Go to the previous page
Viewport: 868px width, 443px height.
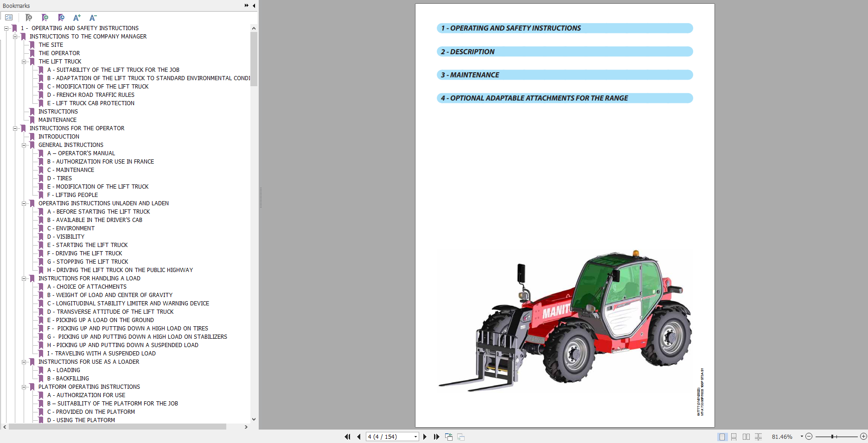[x=358, y=437]
